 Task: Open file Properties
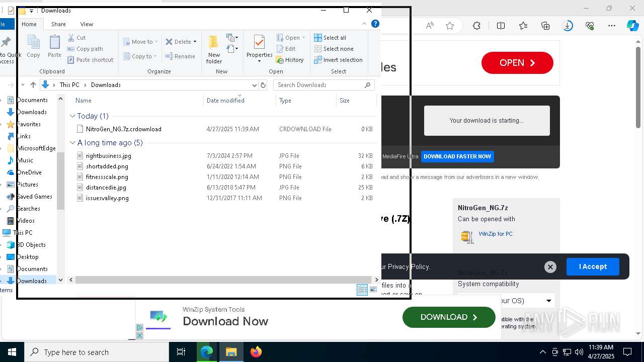click(259, 48)
